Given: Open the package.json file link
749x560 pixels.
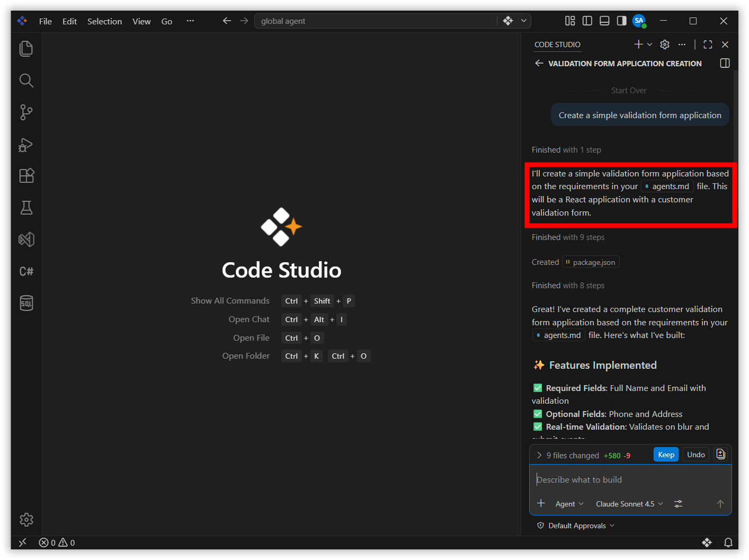Looking at the screenshot, I should 591,262.
